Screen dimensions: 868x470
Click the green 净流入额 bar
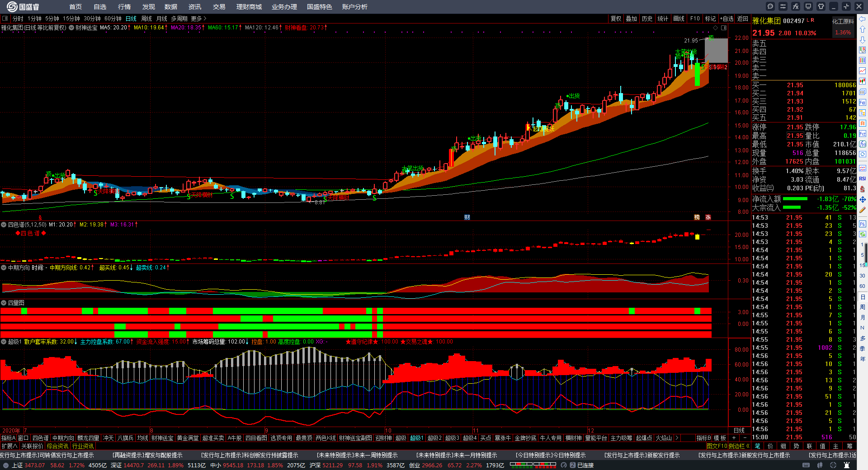tap(795, 199)
